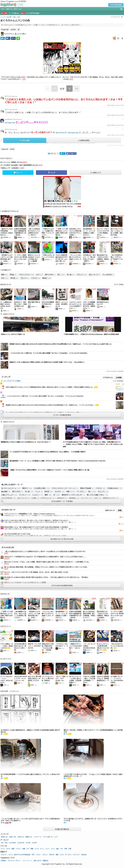Image resolution: width=124 pixels, height=868 pixels.
Task: Select the magurojp tag under the title
Action: tap(5, 29)
